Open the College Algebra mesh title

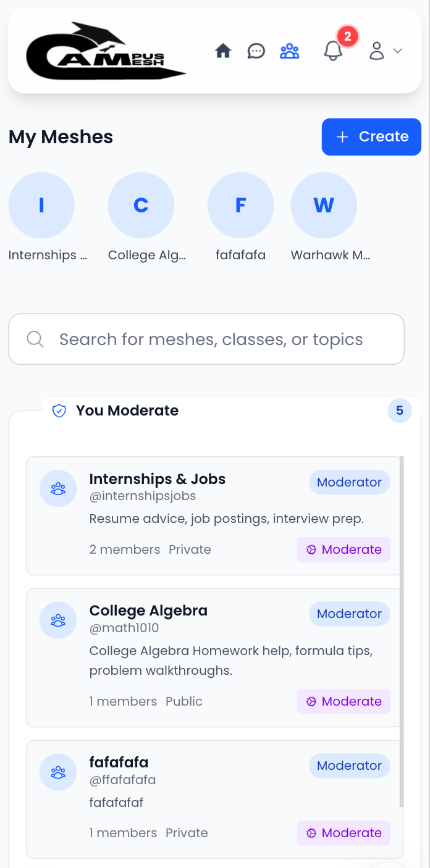pos(148,611)
